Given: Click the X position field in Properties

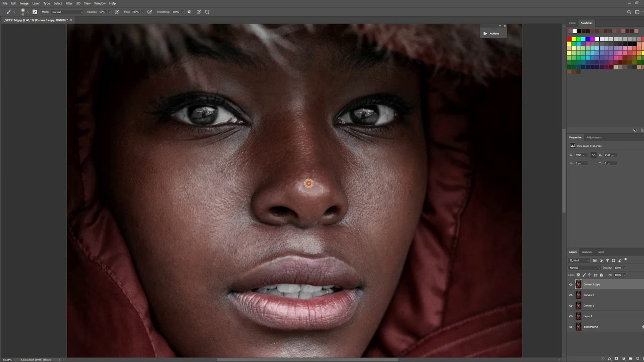Looking at the screenshot, I should coord(581,163).
